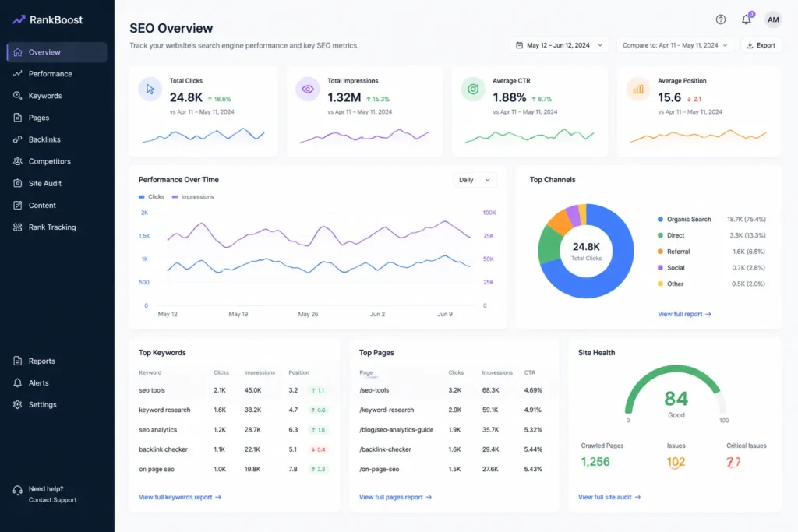798x532 pixels.
Task: Open View full report link in Top Channels
Action: (x=684, y=314)
